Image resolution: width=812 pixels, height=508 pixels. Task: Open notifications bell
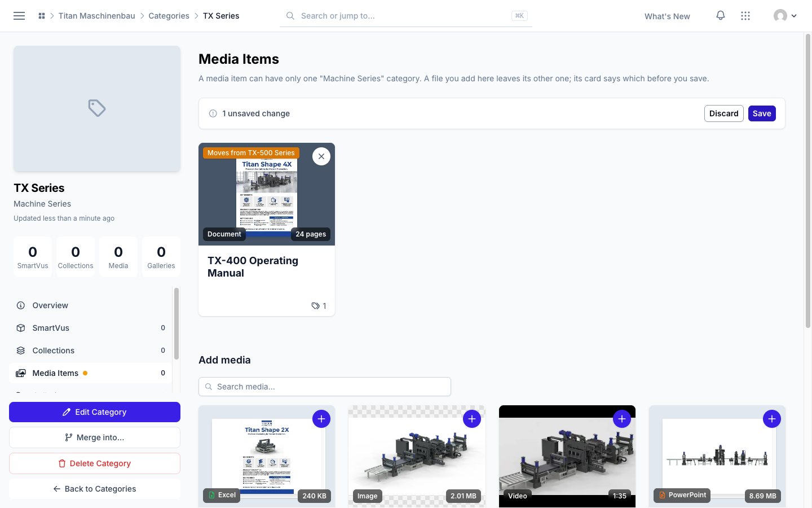coord(721,16)
